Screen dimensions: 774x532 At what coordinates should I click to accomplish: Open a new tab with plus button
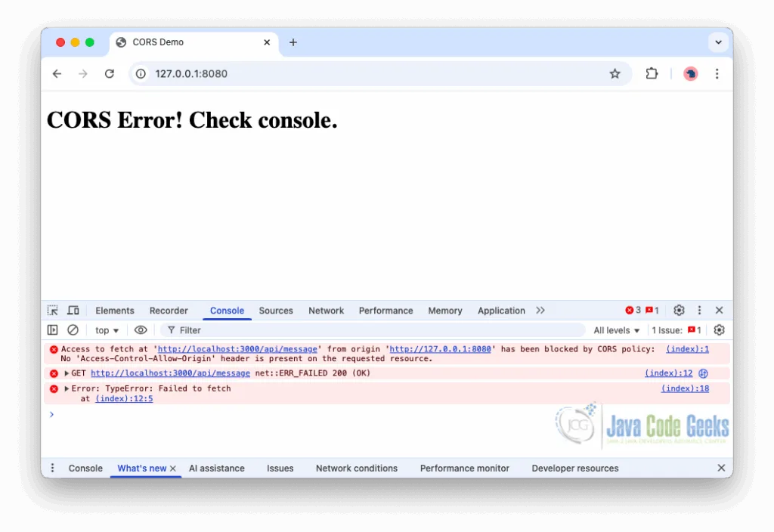[x=293, y=42]
